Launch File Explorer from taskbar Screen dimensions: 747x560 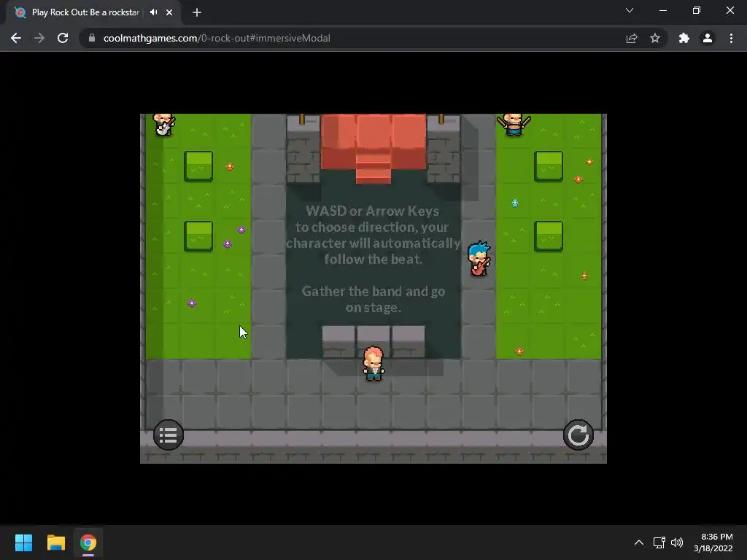point(55,542)
